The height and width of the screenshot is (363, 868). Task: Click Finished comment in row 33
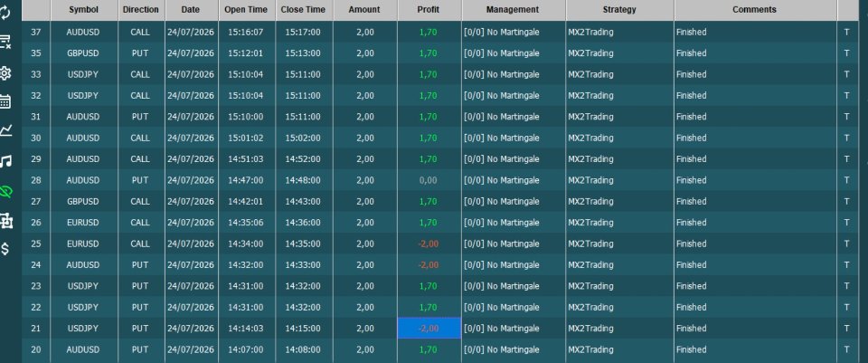coord(692,74)
